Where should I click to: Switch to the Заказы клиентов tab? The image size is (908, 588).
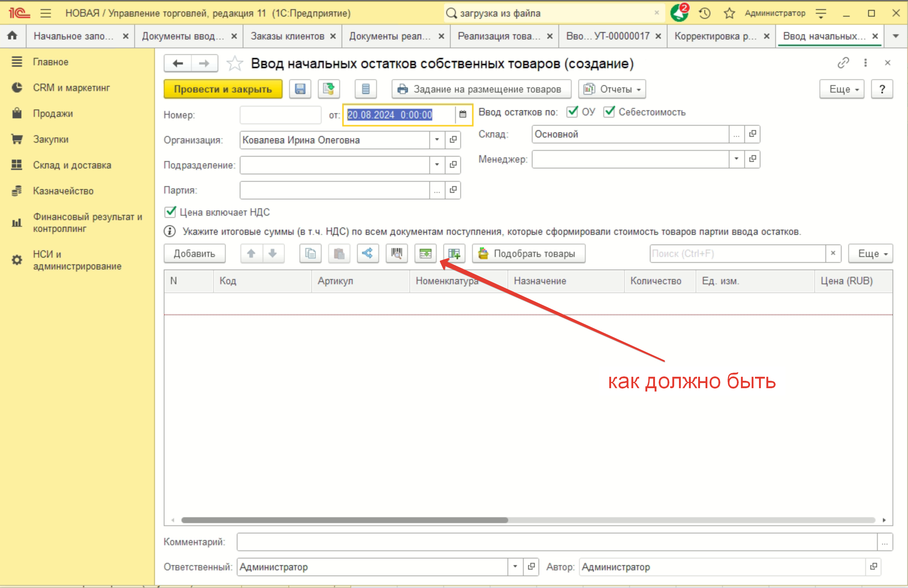(x=287, y=36)
